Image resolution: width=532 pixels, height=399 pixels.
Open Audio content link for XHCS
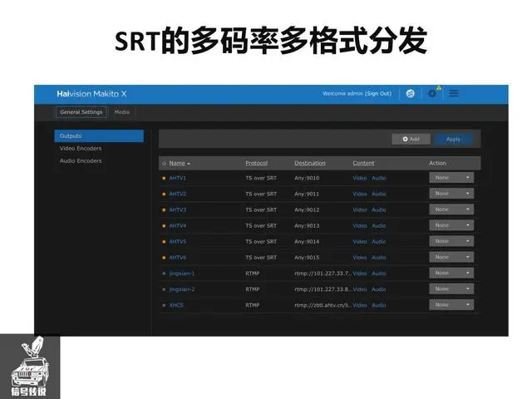click(x=379, y=305)
